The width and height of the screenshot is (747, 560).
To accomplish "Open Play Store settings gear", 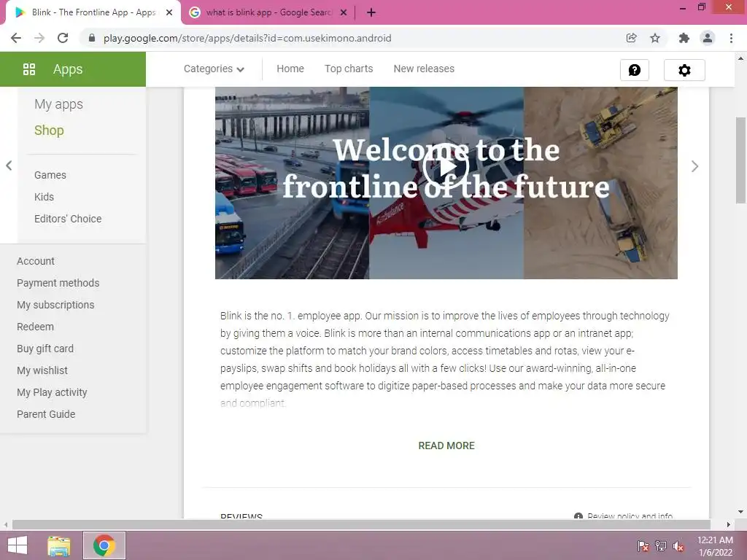I will (684, 70).
